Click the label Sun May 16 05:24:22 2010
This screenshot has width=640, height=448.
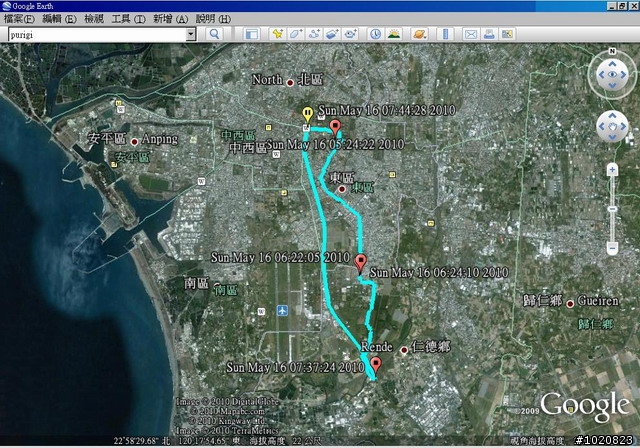(x=335, y=145)
